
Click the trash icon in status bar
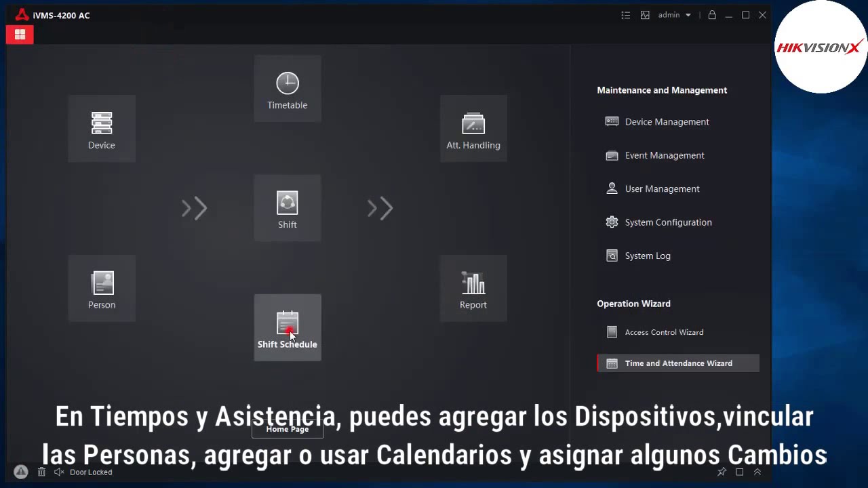coord(41,472)
